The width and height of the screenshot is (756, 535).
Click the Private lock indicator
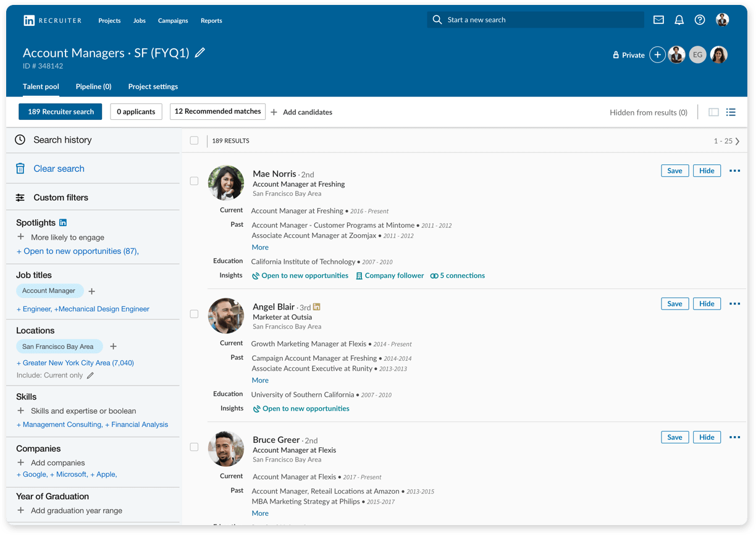[628, 55]
